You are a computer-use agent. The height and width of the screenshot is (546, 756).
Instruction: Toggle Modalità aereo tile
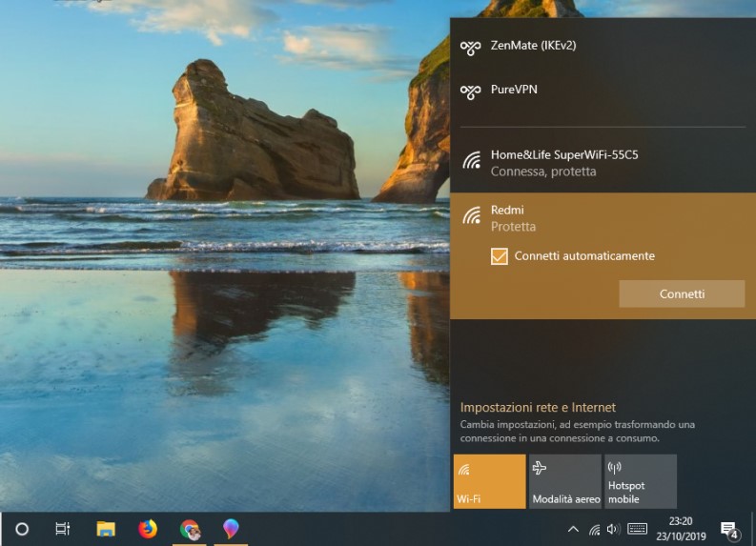coord(565,481)
